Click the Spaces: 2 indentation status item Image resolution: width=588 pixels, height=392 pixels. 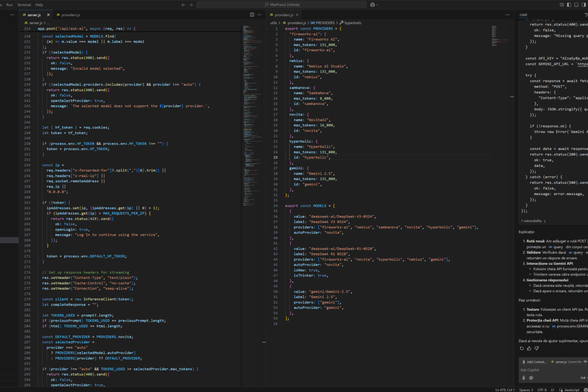point(526,390)
